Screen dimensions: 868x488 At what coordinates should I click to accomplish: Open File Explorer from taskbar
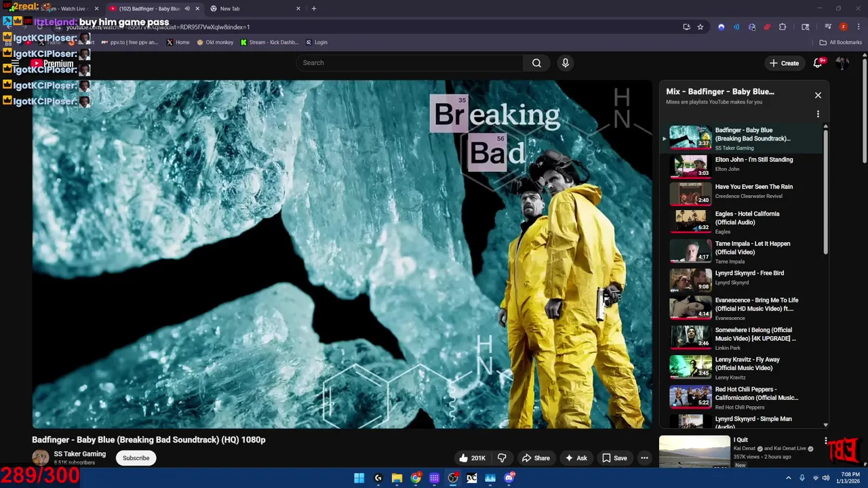click(397, 478)
